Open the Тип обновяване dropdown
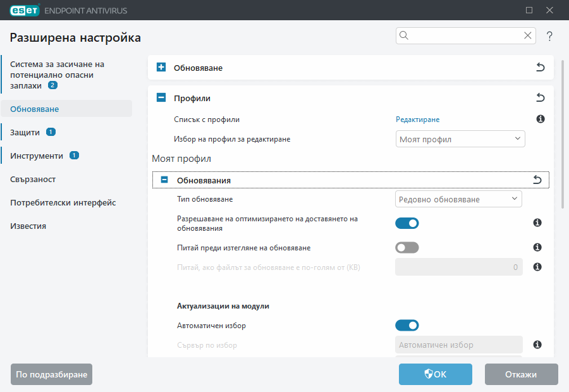 (x=458, y=199)
